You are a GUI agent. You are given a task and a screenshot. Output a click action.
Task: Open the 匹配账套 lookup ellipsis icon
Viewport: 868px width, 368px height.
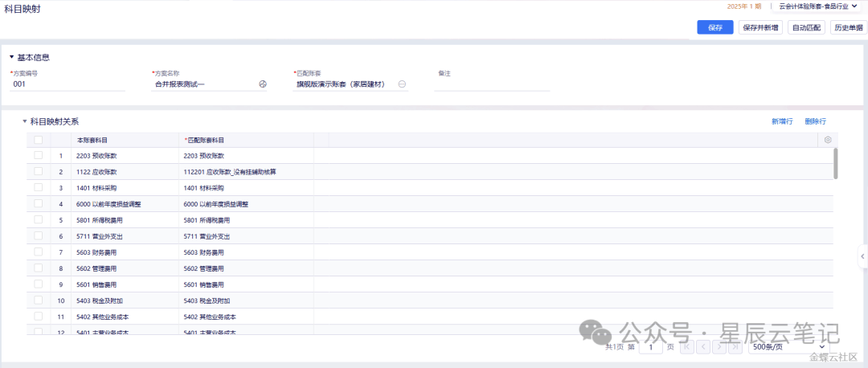[402, 84]
